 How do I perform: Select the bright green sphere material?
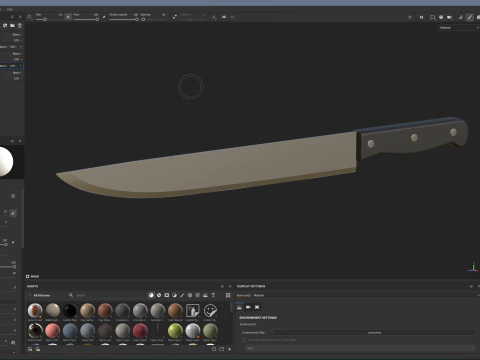(x=175, y=331)
